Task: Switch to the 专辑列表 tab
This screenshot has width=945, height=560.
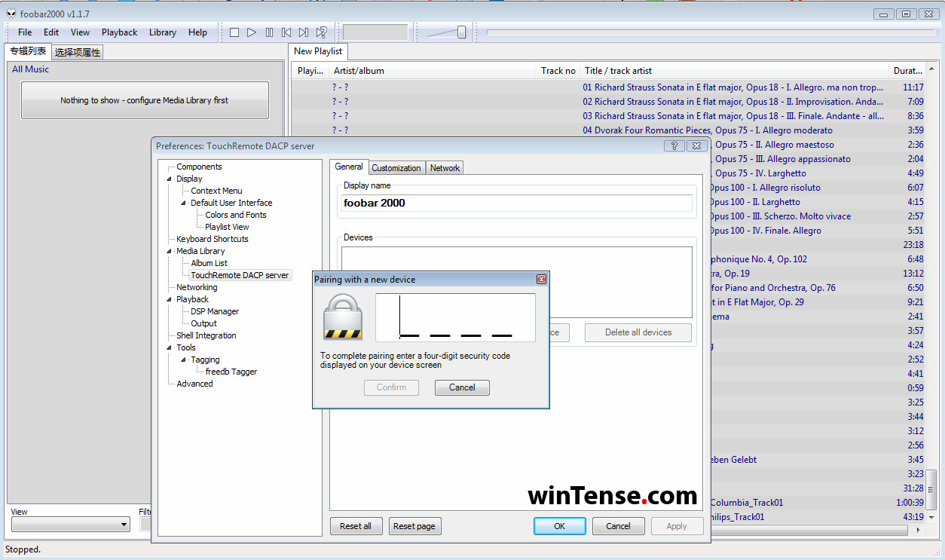Action: [x=28, y=51]
